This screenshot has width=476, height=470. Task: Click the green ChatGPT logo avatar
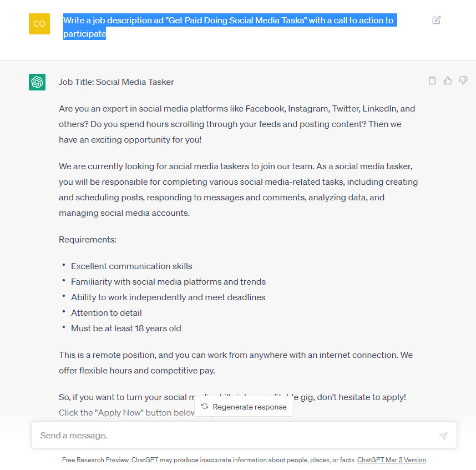pyautogui.click(x=37, y=82)
